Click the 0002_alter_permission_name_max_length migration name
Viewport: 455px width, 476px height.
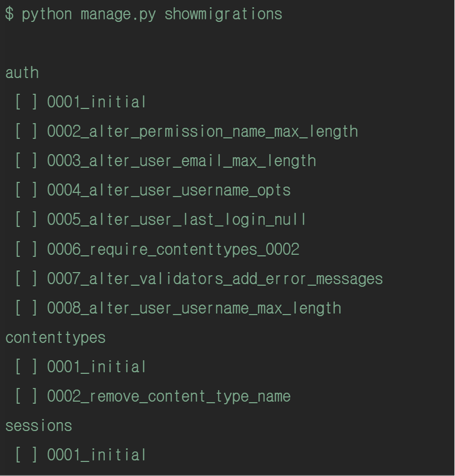click(x=203, y=132)
